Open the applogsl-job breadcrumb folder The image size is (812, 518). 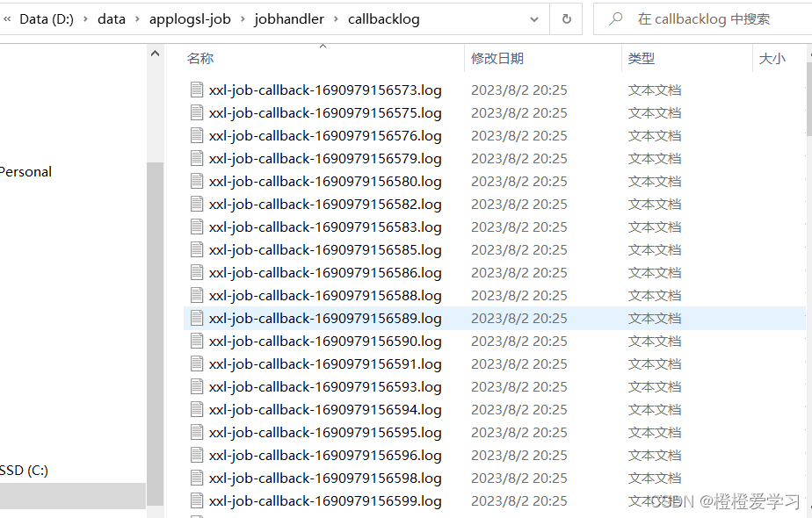click(190, 18)
